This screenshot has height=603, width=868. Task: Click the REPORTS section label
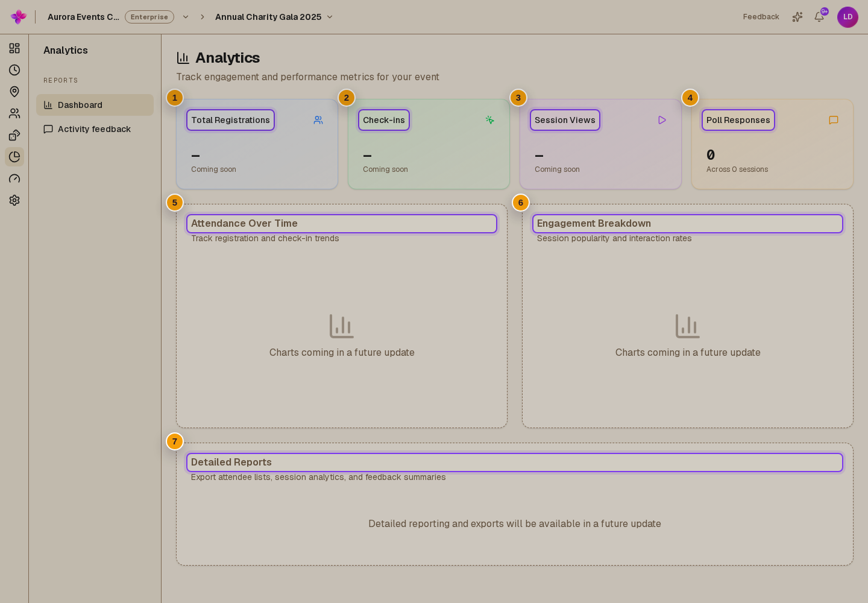(61, 80)
